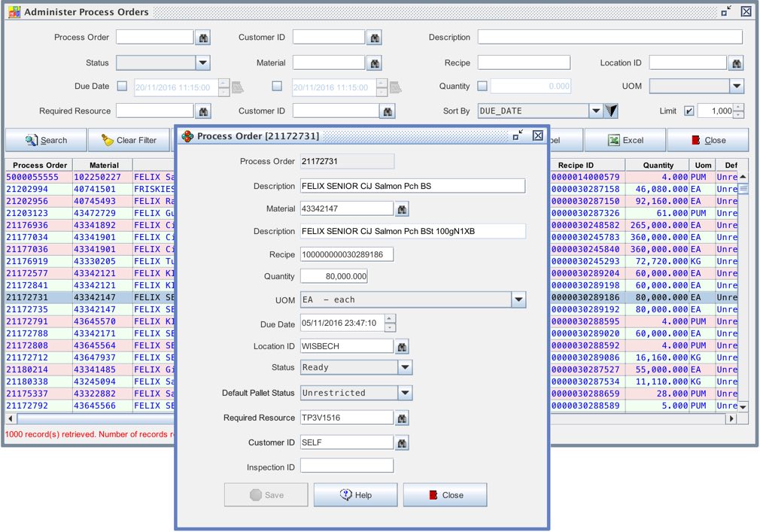Image resolution: width=760 pixels, height=532 pixels.
Task: Open Customer ID lookup in the dialog
Action: pos(403,443)
